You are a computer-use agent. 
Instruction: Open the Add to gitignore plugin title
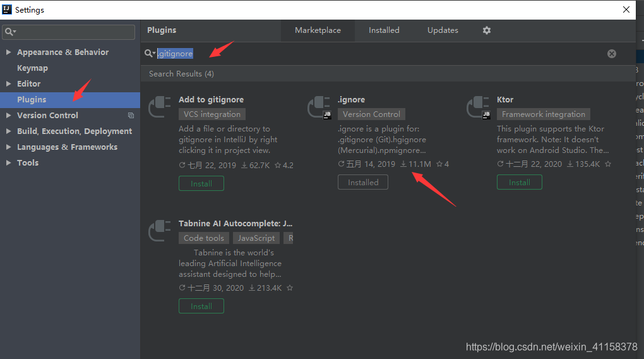(x=211, y=99)
